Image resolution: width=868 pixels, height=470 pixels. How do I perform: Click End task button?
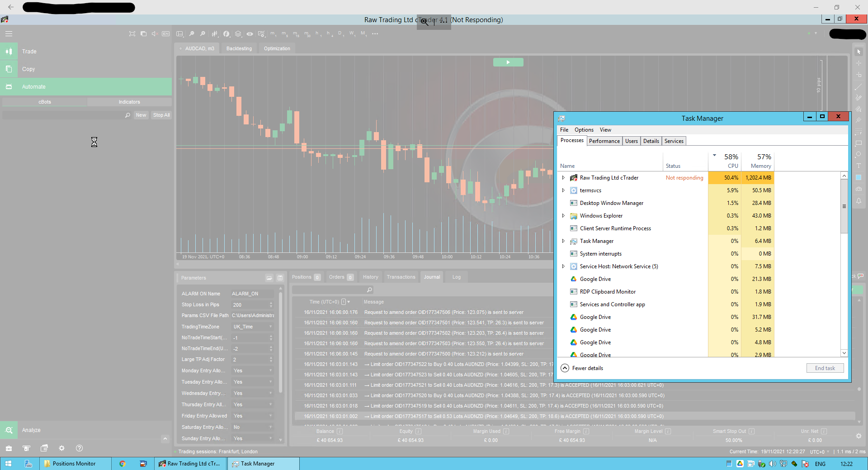click(x=825, y=368)
